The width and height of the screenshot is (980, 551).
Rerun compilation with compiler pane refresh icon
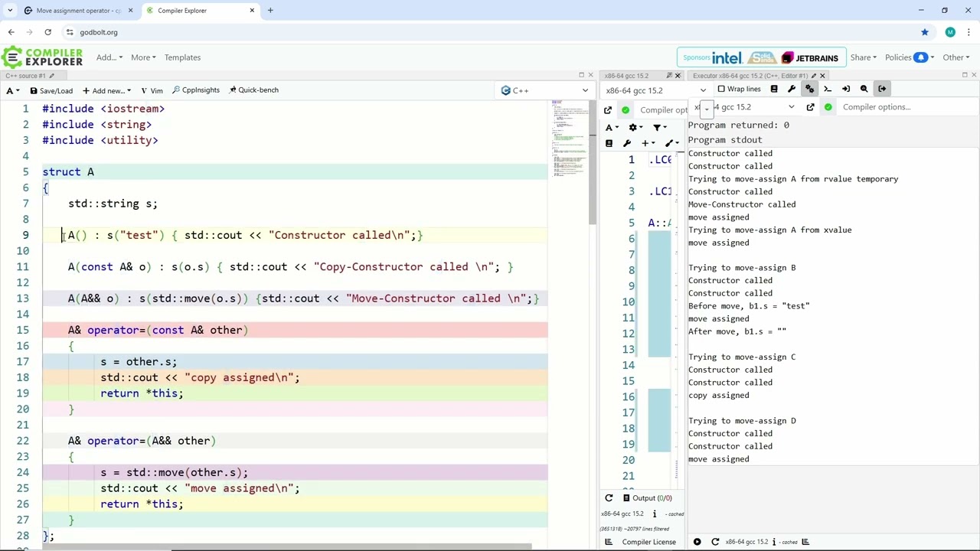coord(609,498)
